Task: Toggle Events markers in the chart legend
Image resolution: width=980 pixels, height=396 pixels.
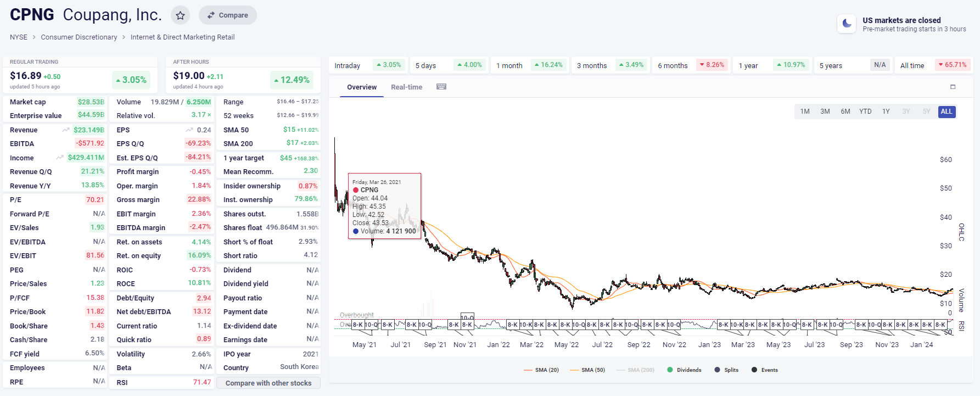Action: [765, 370]
